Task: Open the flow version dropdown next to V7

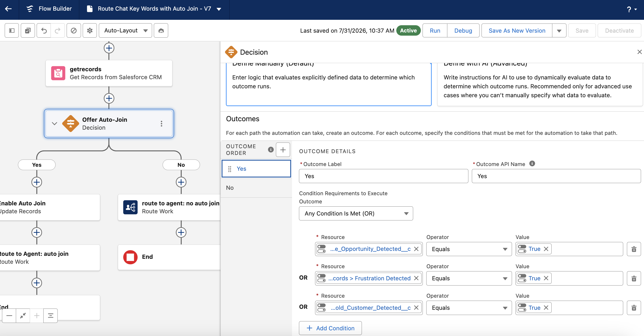Action: 219,9
